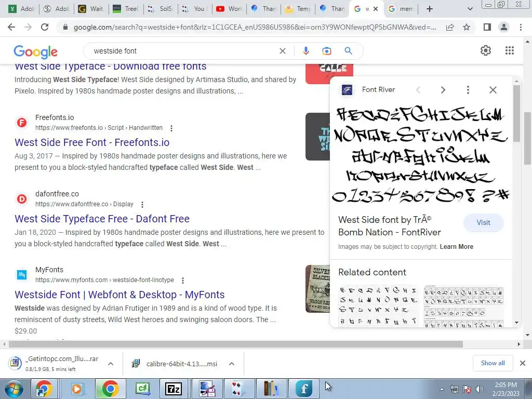Open media player from taskbar
The width and height of the screenshot is (532, 399).
(x=77, y=389)
